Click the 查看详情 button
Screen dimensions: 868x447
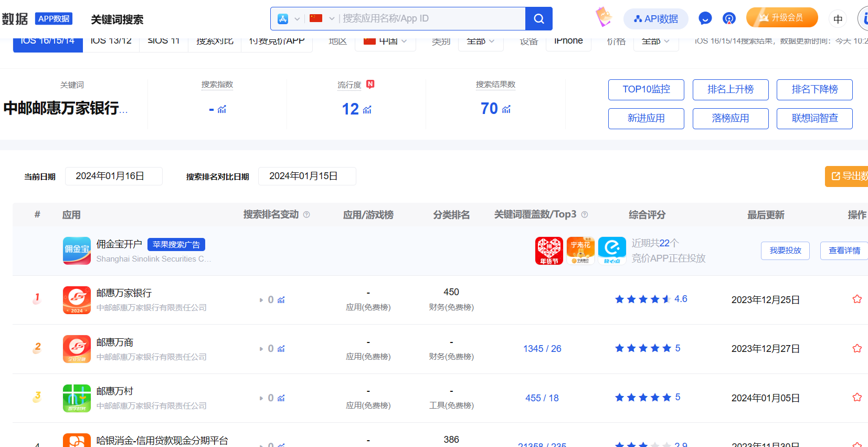pyautogui.click(x=844, y=251)
